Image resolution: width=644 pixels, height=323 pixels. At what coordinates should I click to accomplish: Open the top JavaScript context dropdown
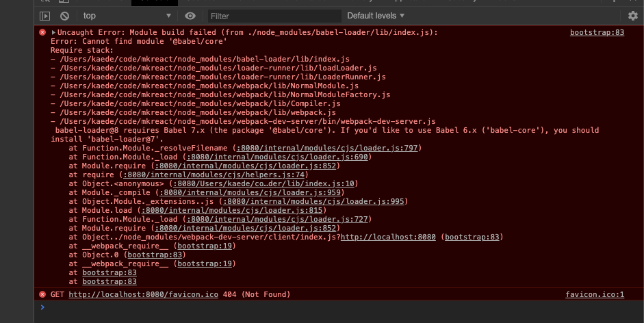(127, 16)
